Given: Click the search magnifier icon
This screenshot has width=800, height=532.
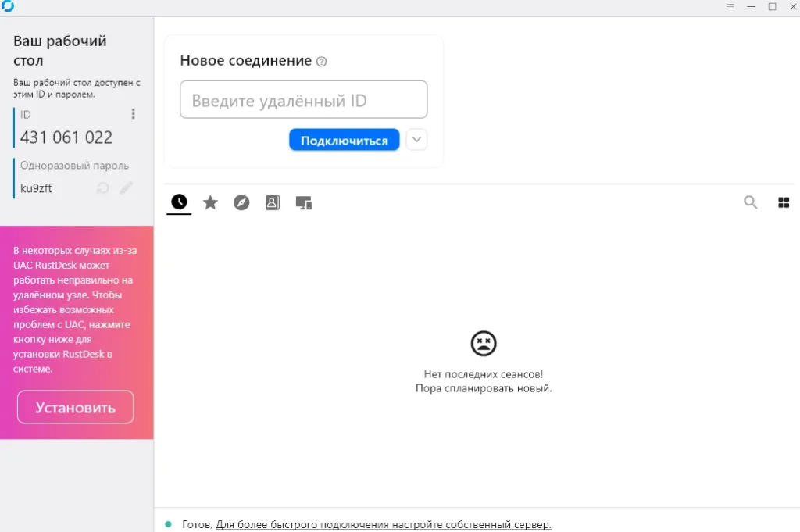Looking at the screenshot, I should click(750, 203).
